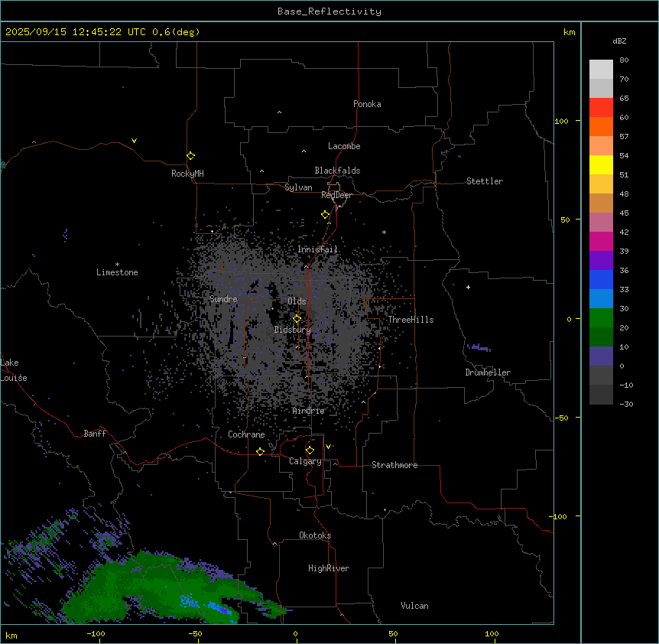The height and width of the screenshot is (644, 659).
Task: Click the ThreeHills label
Action: (411, 320)
